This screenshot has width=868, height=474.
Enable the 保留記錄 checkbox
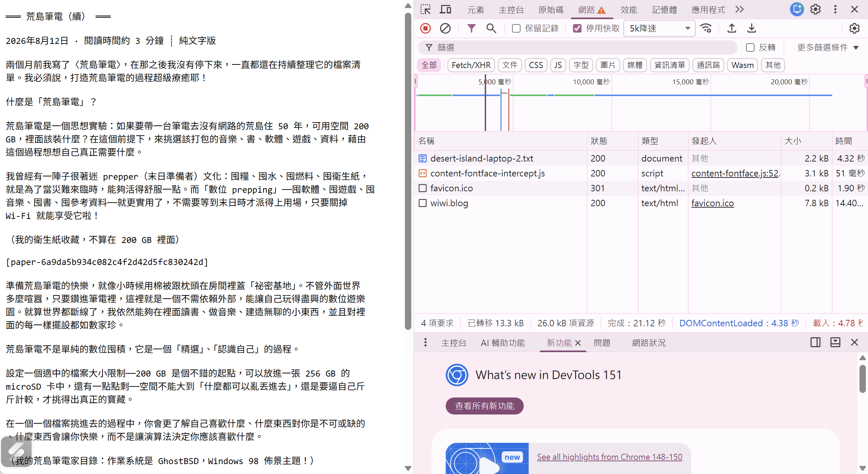click(x=516, y=28)
